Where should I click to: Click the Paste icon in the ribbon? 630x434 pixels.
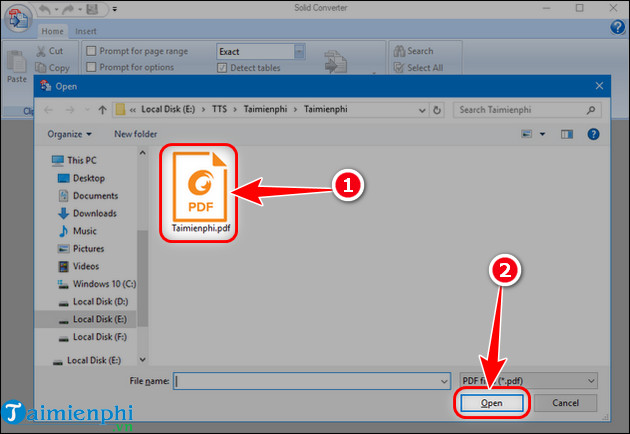[16, 62]
